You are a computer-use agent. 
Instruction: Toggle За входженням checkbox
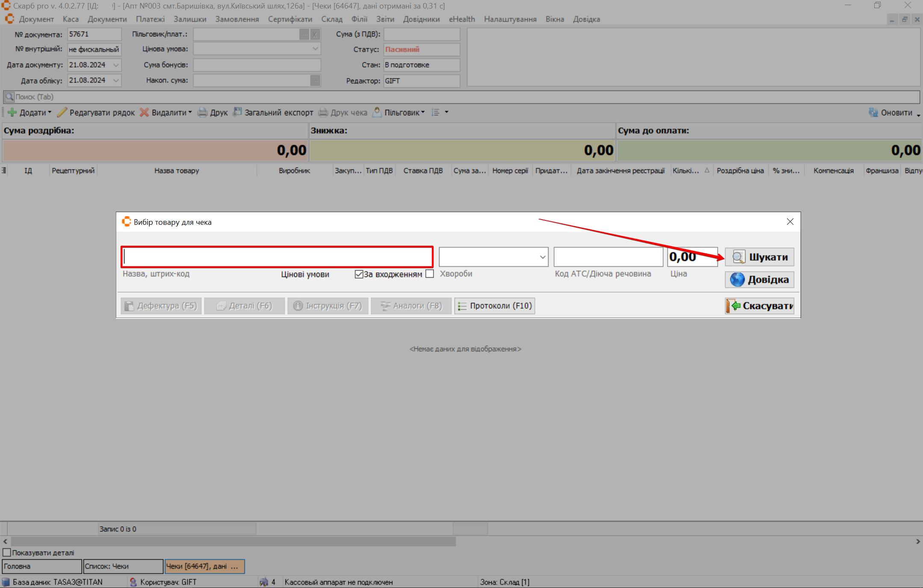click(359, 274)
